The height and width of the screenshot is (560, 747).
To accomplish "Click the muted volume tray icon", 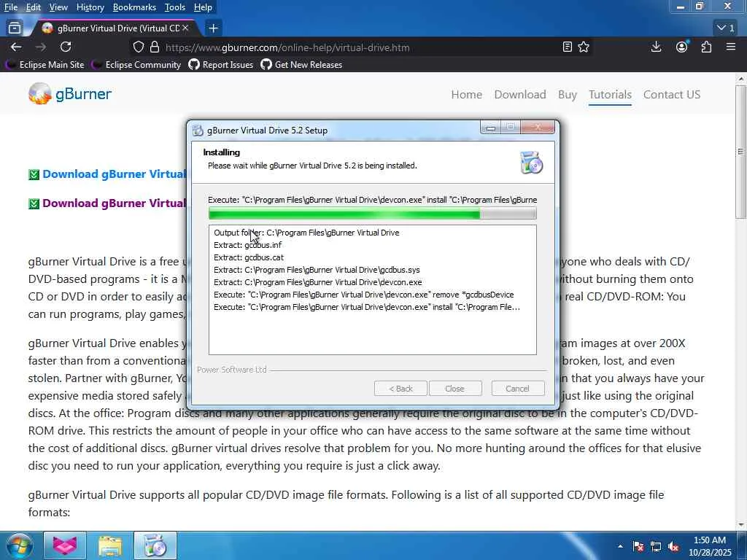I will pos(673,547).
